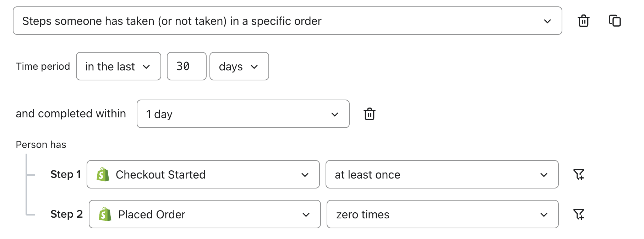Edit the 30 day value field

click(x=186, y=66)
